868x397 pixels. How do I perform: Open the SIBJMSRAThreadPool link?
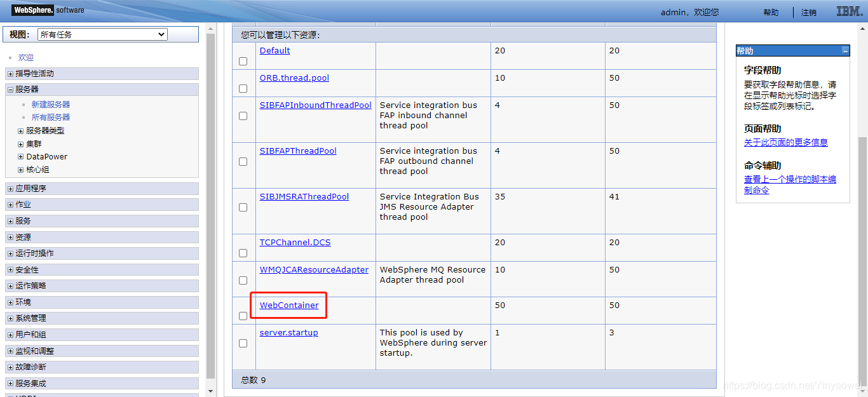[304, 197]
